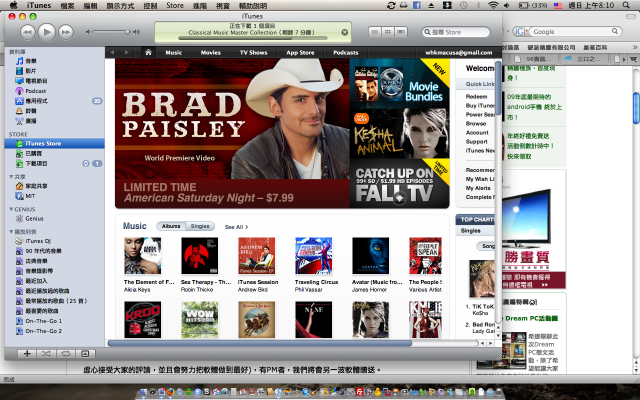Cancel the download with the X in status display
This screenshot has width=640, height=400.
(x=344, y=32)
